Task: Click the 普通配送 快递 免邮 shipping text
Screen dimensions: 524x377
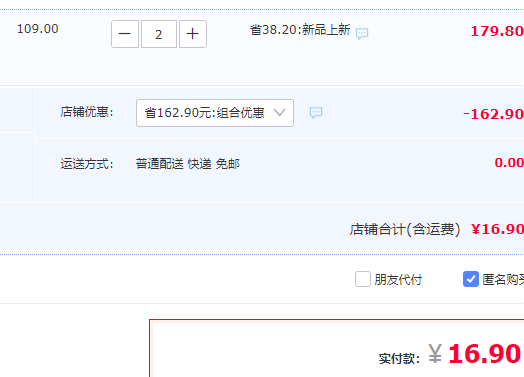Action: click(x=187, y=164)
